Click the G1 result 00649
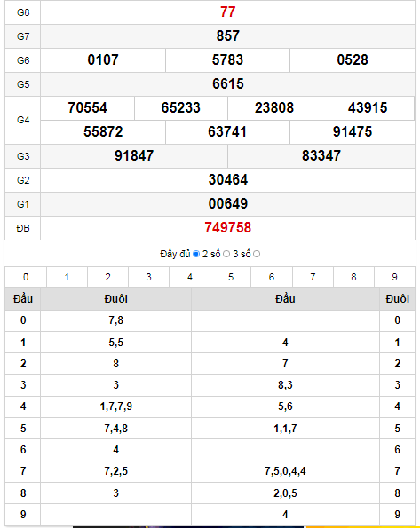Viewport: 420px width, 528px height. pyautogui.click(x=228, y=204)
